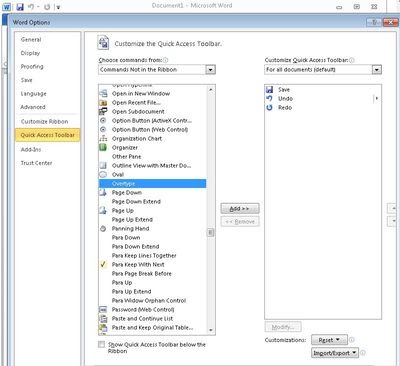Select the Password (Web Control) icon

click(x=103, y=309)
